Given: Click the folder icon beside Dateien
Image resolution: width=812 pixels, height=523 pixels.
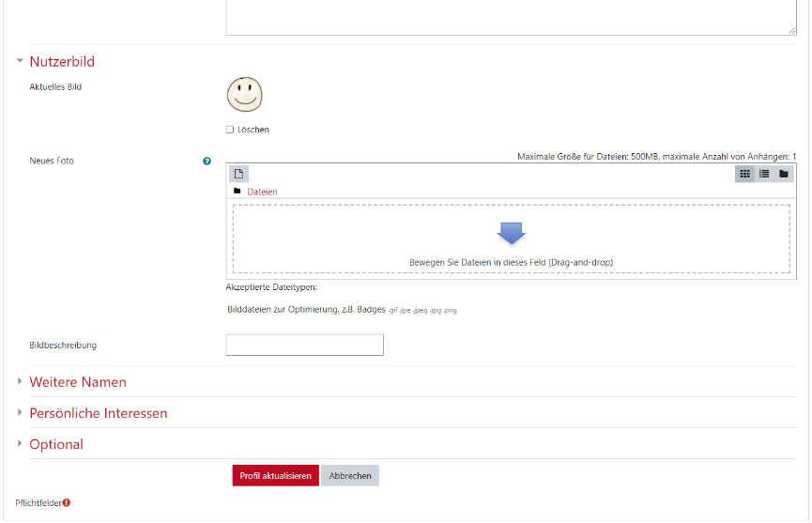Looking at the screenshot, I should point(237,192).
